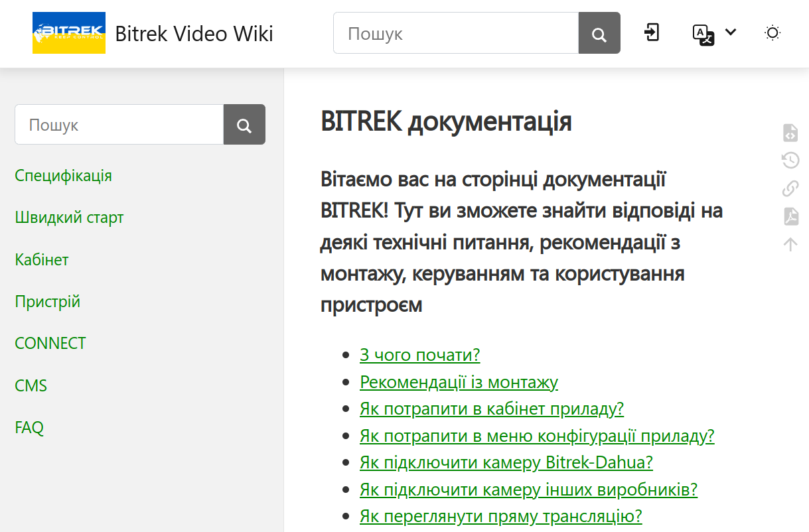Open the Кабінет sidebar item

pyautogui.click(x=42, y=259)
